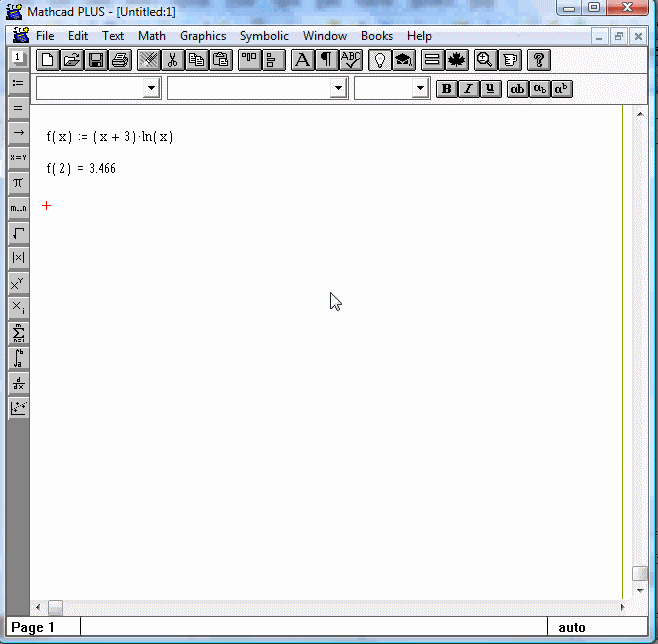Toggle Bold text formatting
The height and width of the screenshot is (644, 658).
pos(446,89)
